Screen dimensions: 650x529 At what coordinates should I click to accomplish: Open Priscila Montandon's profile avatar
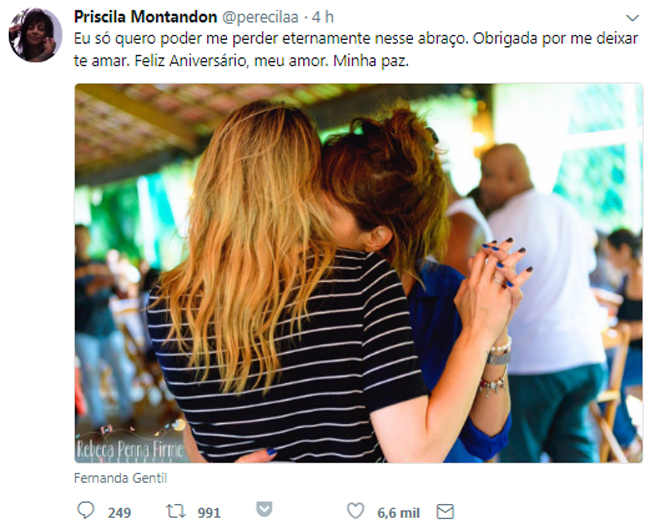(x=35, y=35)
